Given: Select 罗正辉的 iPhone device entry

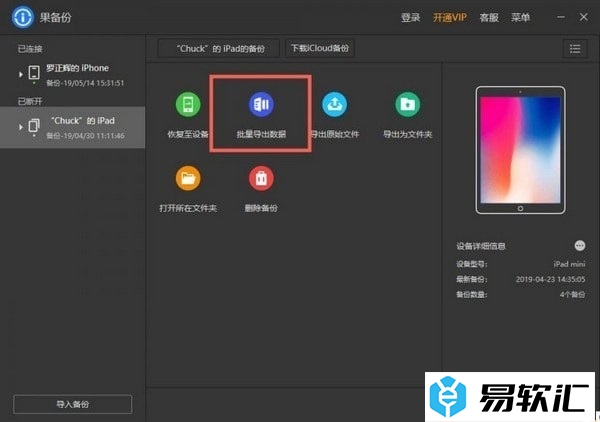Looking at the screenshot, I should [73, 75].
